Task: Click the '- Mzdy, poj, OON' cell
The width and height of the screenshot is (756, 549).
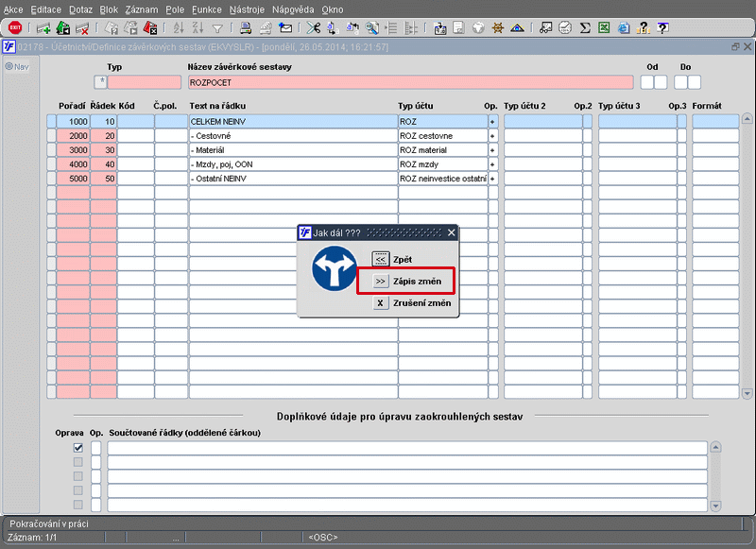Action: coord(293,164)
